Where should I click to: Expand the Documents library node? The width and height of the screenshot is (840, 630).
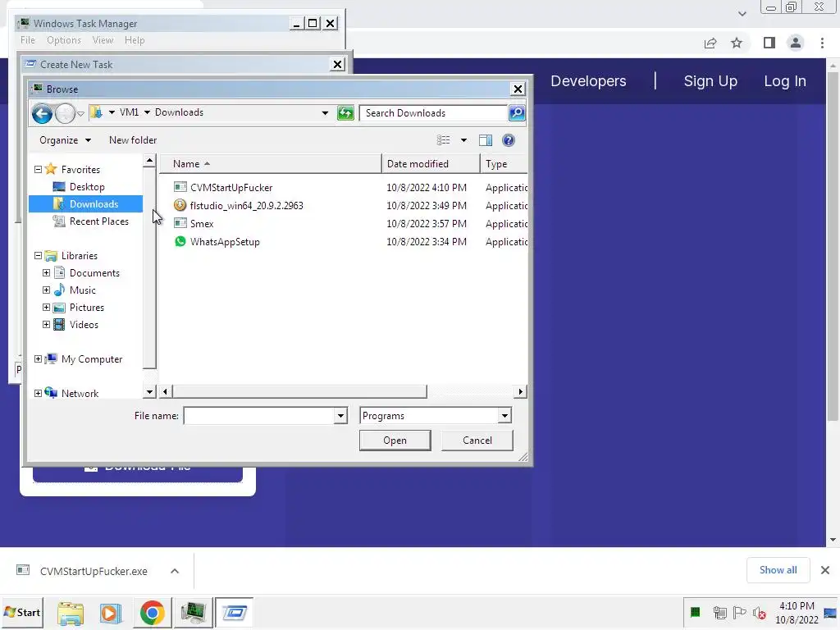click(47, 272)
